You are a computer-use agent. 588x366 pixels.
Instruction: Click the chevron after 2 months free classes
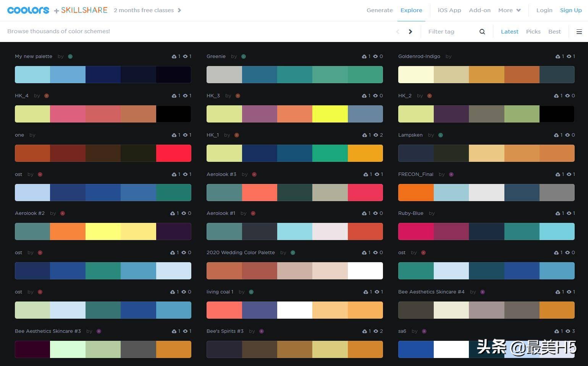coord(179,10)
